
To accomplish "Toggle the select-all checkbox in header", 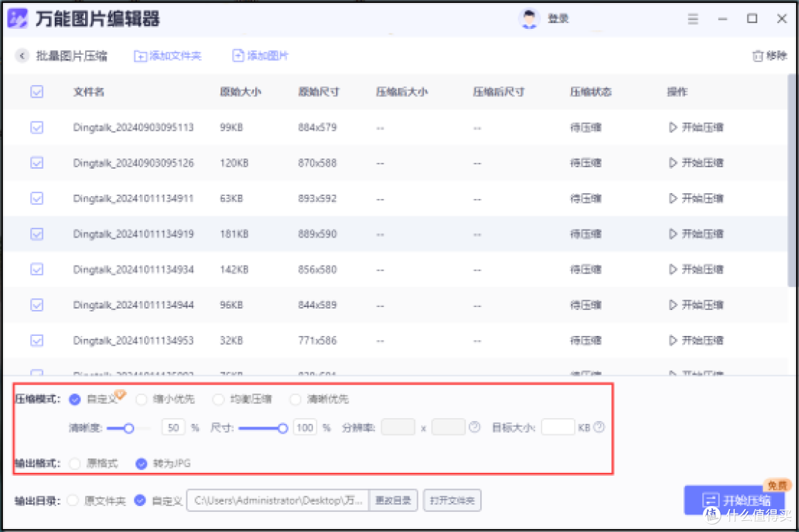I will [x=36, y=92].
